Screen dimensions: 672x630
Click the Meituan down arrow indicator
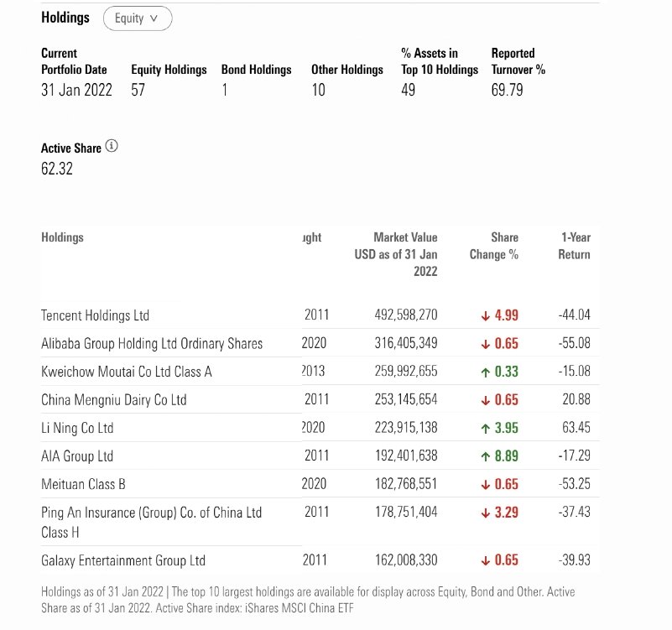click(485, 485)
